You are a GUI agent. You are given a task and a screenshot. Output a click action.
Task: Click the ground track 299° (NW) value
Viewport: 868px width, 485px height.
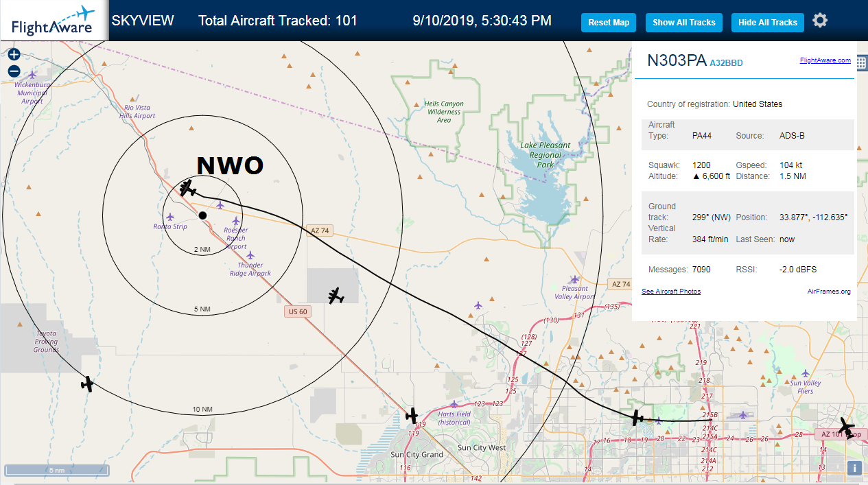711,217
